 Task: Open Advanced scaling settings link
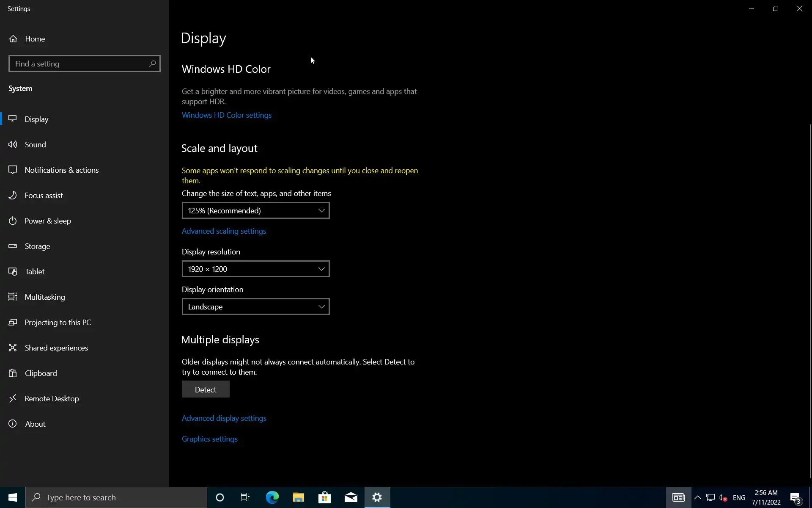[x=224, y=231]
